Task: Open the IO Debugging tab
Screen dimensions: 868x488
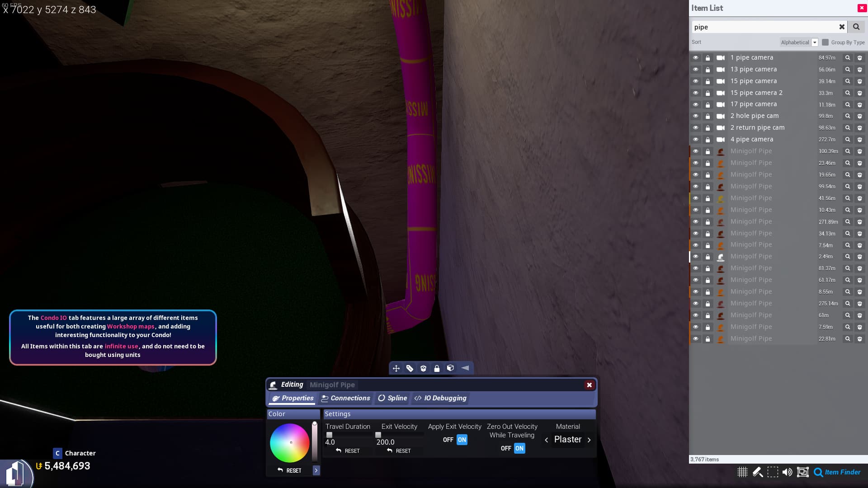Action: point(440,398)
